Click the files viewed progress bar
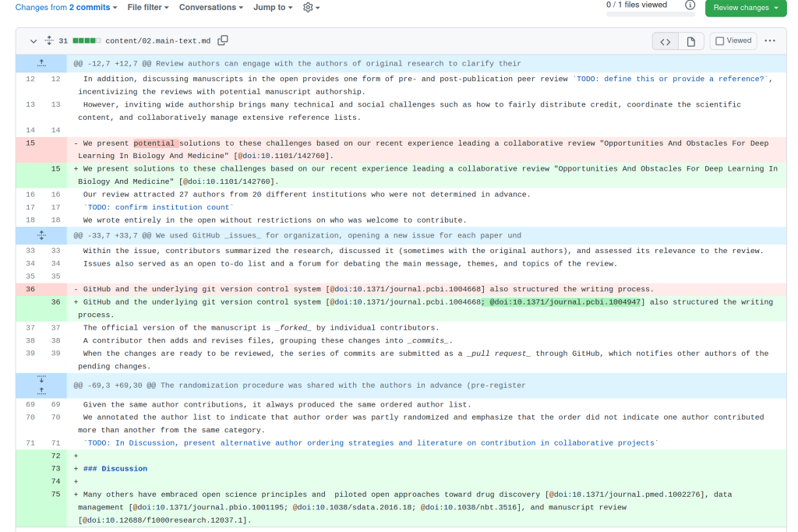 pos(650,14)
